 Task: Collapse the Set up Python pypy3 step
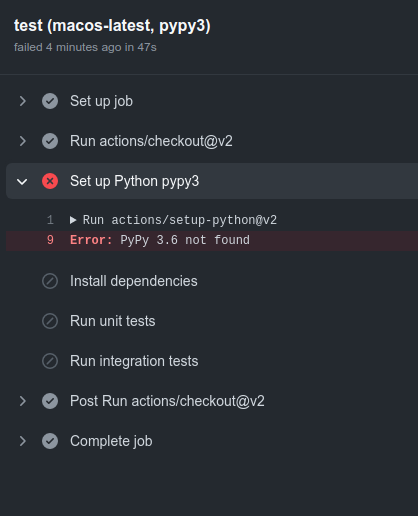coord(22,182)
